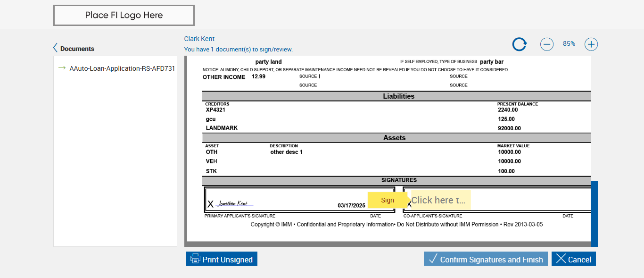This screenshot has width=644, height=278.
Task: Click Confirm Signatures and Finish button text
Action: (x=492, y=260)
